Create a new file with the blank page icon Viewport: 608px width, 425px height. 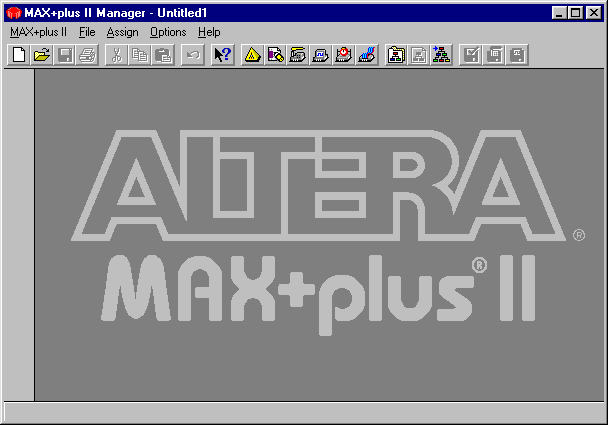19,55
